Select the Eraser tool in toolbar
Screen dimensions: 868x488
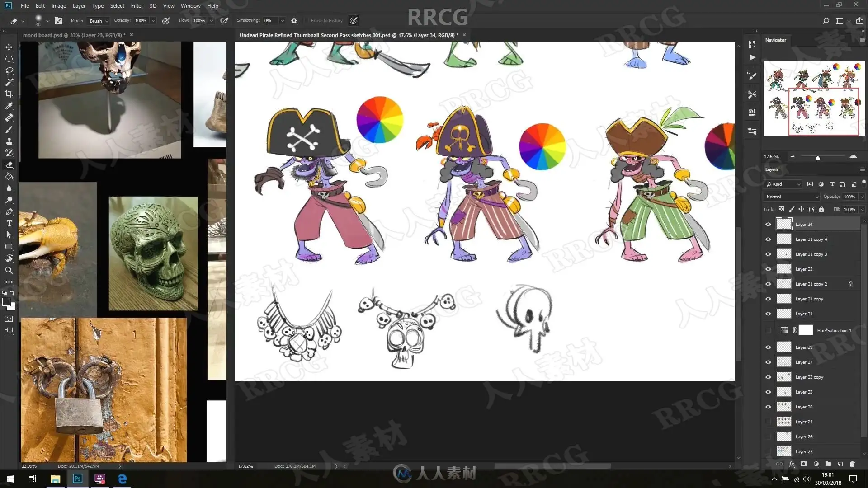pos(9,165)
